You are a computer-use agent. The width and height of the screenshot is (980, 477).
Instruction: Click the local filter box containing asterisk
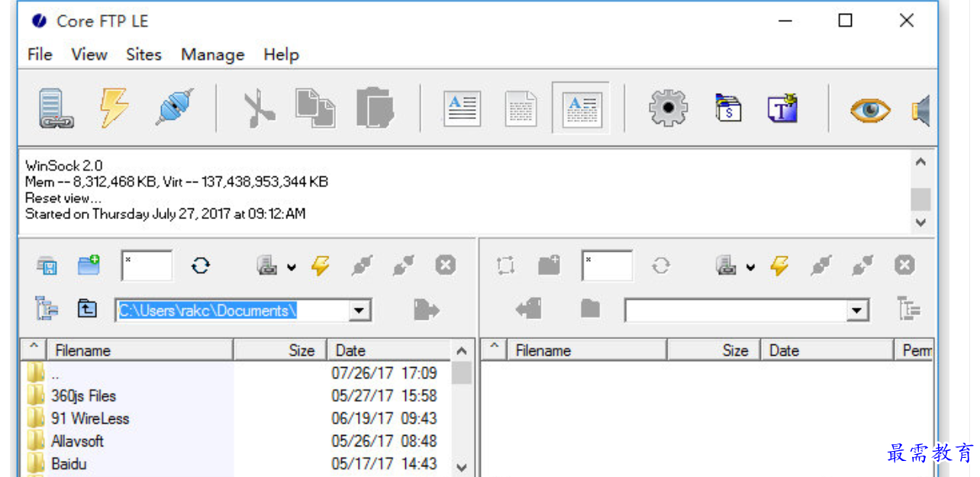(x=147, y=266)
